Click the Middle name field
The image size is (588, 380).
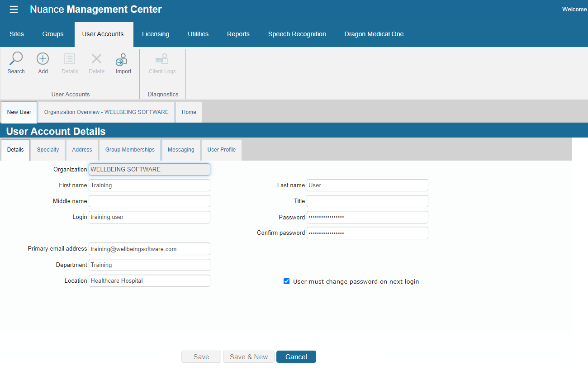pyautogui.click(x=149, y=201)
